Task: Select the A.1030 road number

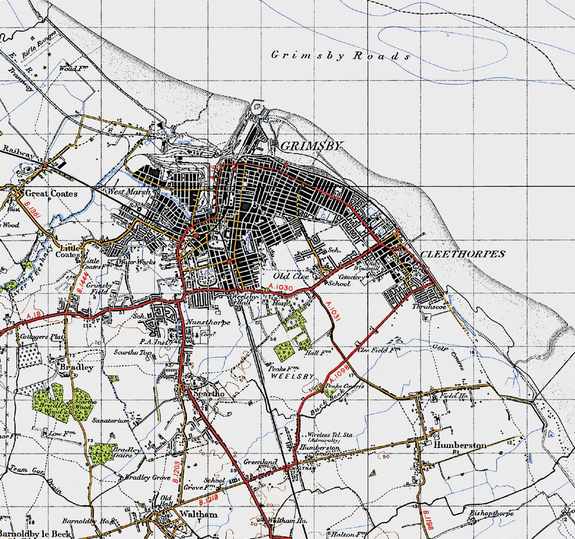Action: tap(281, 288)
